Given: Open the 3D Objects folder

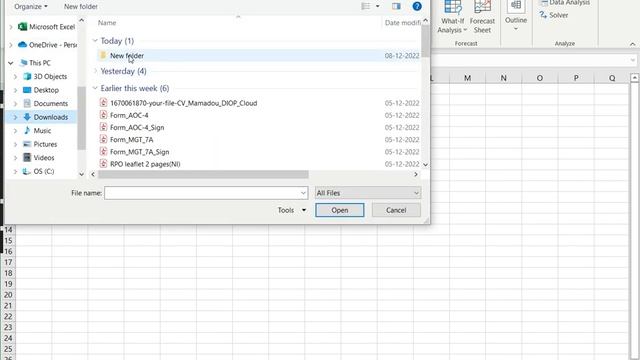Looking at the screenshot, I should click(45, 76).
